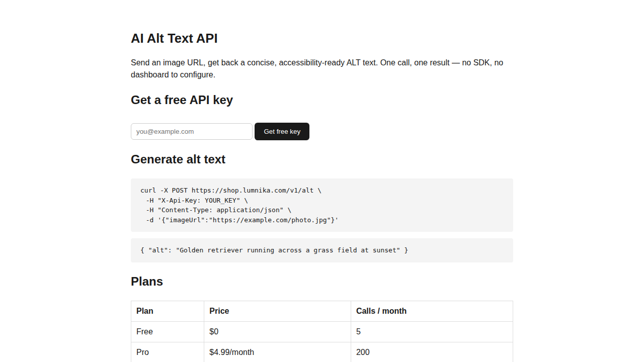The height and width of the screenshot is (362, 644).
Task: Click the Generate alt text heading
Action: (x=178, y=159)
